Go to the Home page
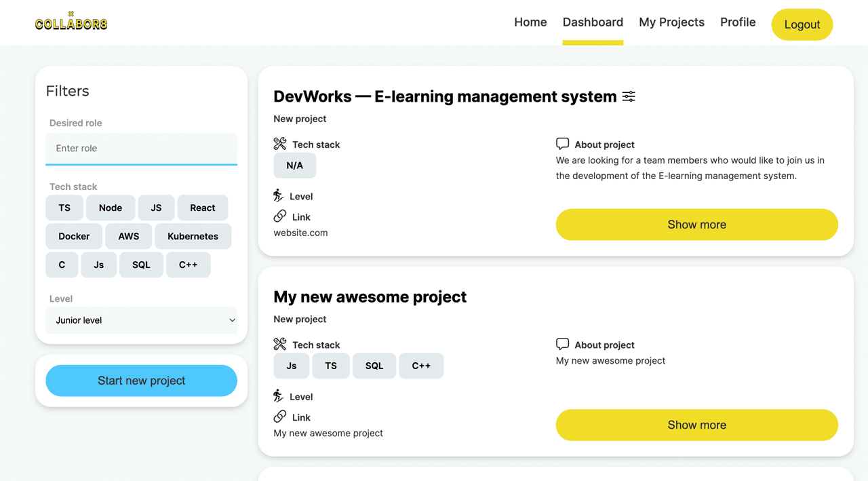 pyautogui.click(x=530, y=22)
